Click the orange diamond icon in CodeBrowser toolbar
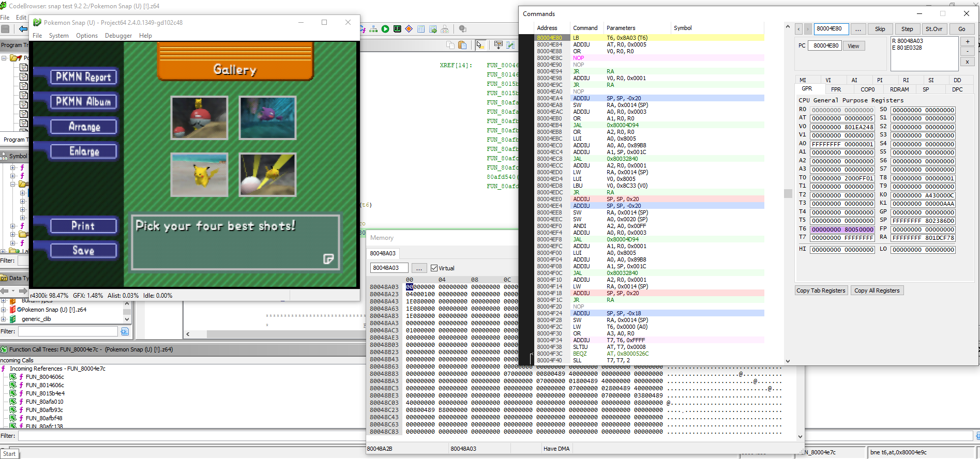 point(409,29)
